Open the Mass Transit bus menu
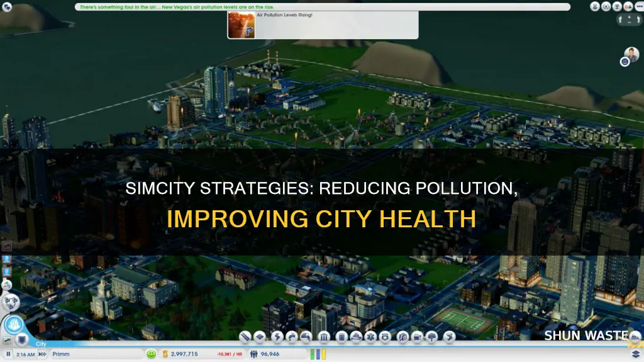 pos(418,337)
